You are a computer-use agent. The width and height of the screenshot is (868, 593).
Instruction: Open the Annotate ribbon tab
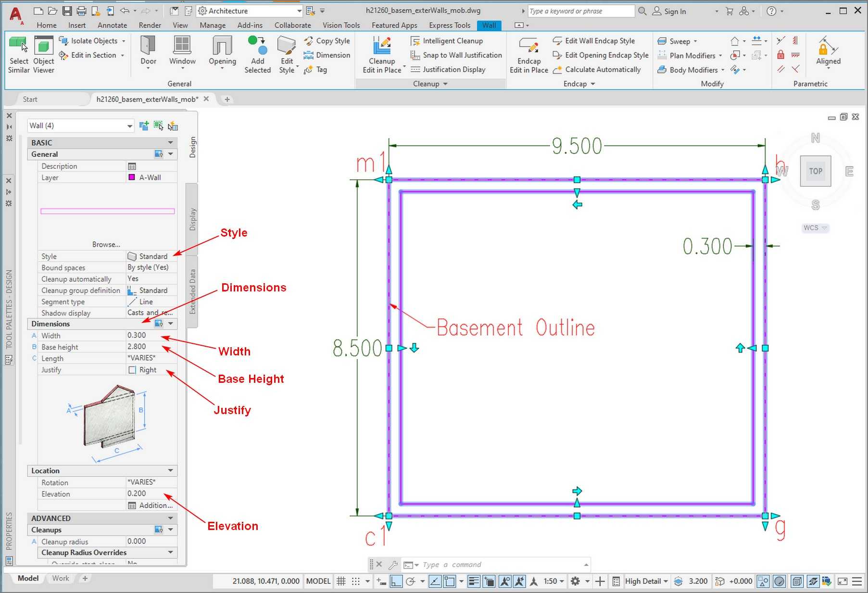(x=112, y=25)
